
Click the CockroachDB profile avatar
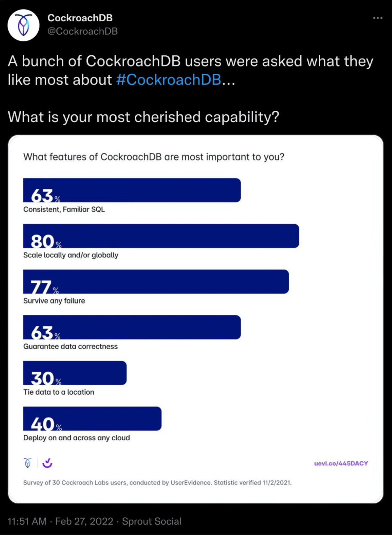23,25
